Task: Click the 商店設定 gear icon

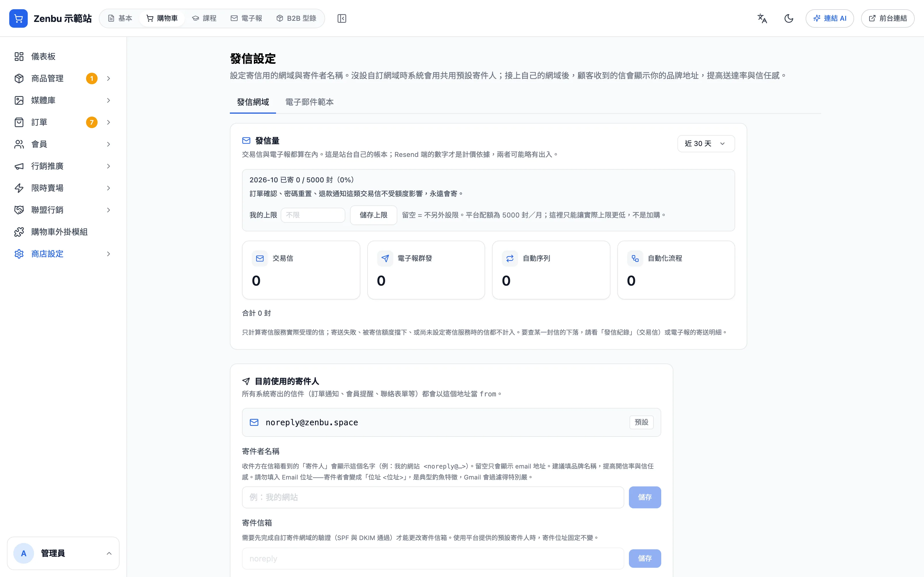Action: pyautogui.click(x=19, y=254)
